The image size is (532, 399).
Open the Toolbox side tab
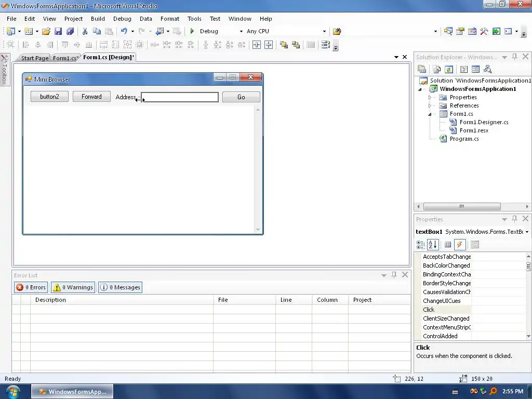(x=4, y=70)
